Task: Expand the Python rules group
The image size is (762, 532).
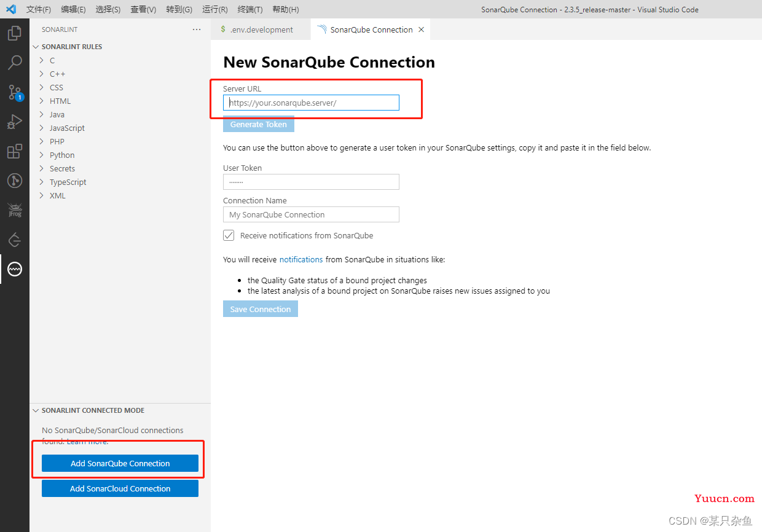Action: click(41, 155)
